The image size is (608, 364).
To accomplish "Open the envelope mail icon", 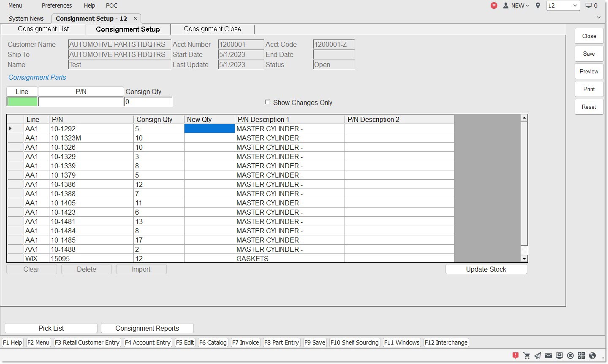I will click(x=548, y=356).
